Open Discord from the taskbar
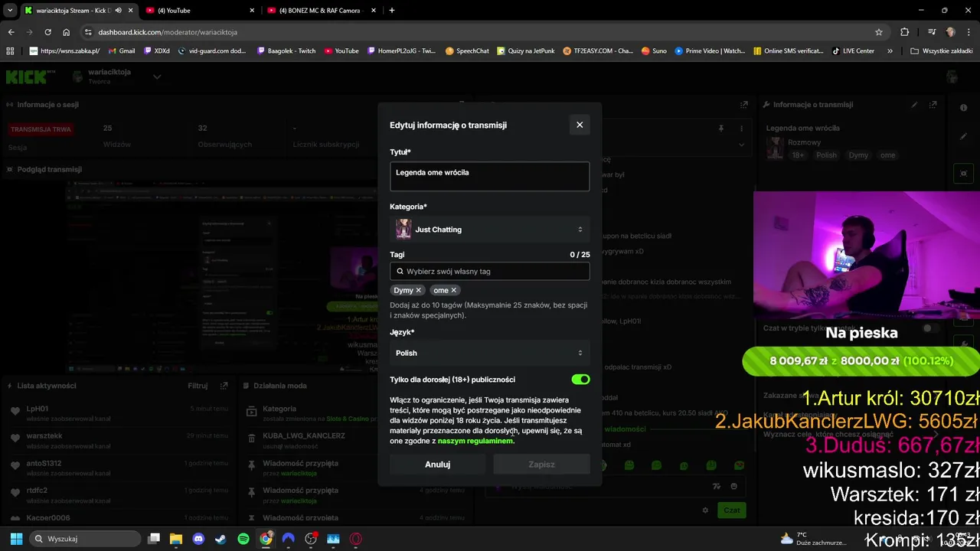Viewport: 980px width, 551px height. tap(198, 539)
